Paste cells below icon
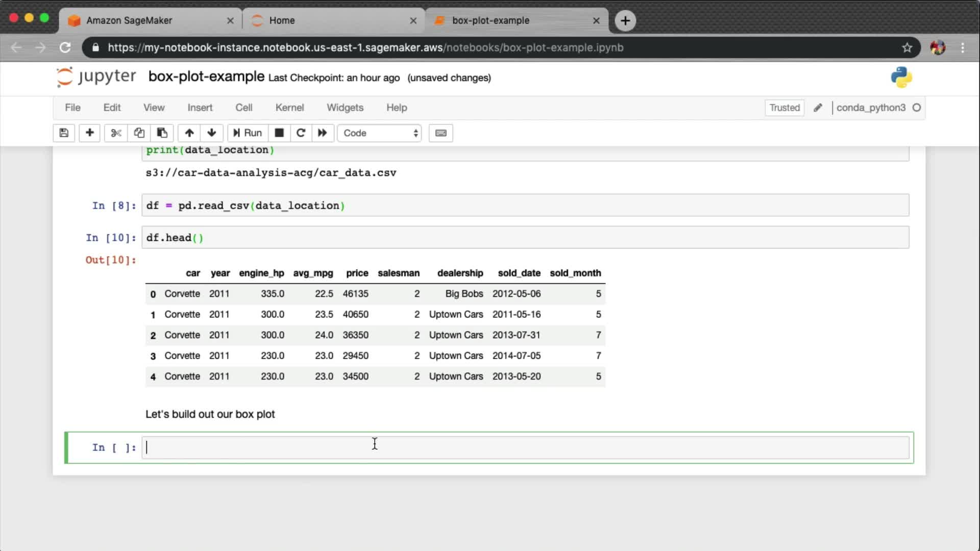The image size is (980, 551). (162, 133)
